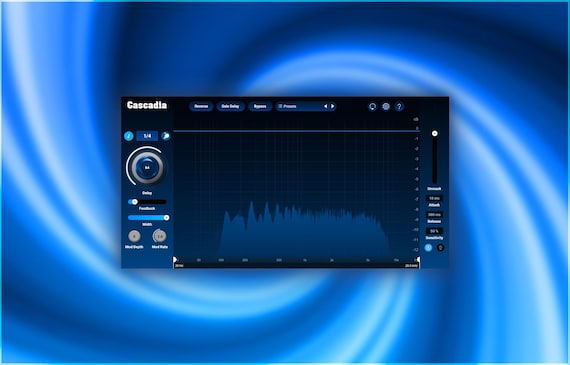This screenshot has width=570, height=365.
Task: Click the tool icon right of 1/4
Action: click(166, 136)
